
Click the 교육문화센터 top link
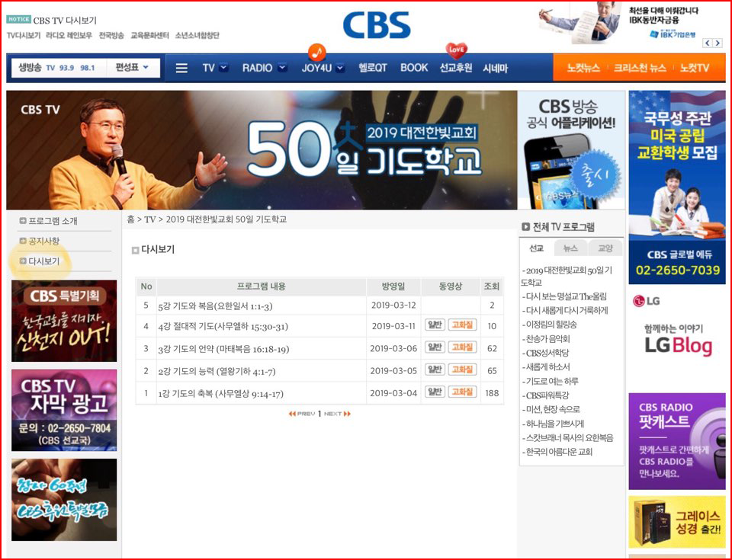click(x=149, y=36)
